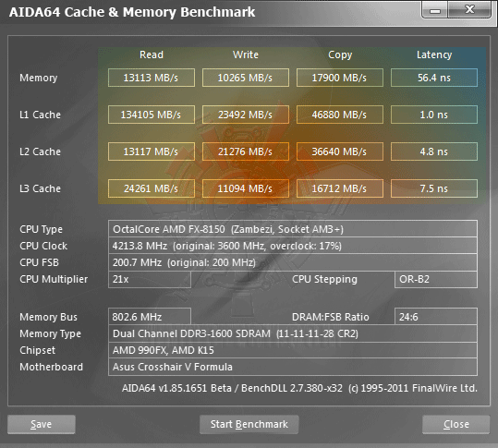This screenshot has height=448, width=498.
Task: Click the Read column header
Action: tap(152, 54)
